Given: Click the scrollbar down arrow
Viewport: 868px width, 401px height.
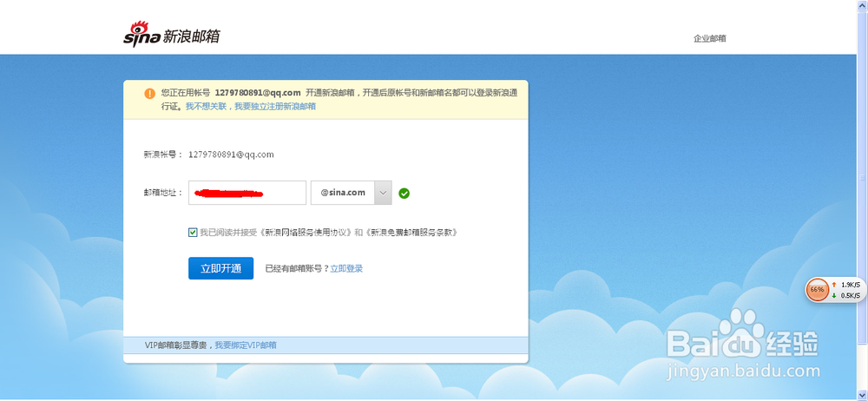Looking at the screenshot, I should click(862, 396).
